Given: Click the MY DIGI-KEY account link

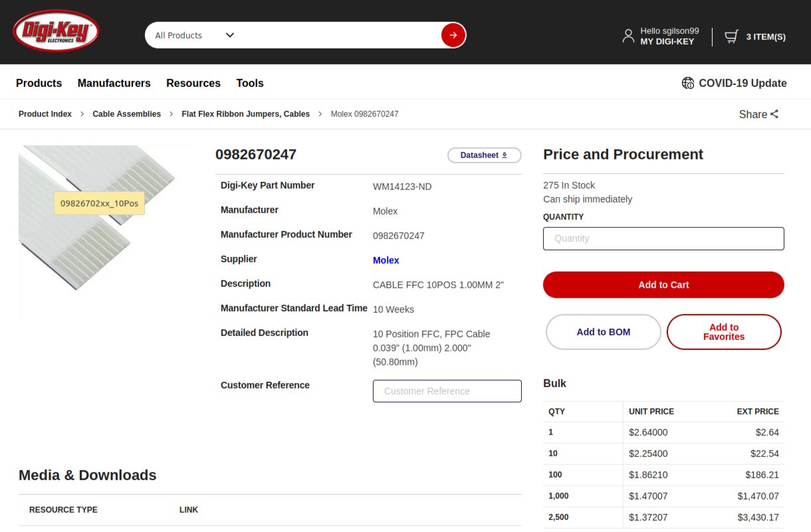Looking at the screenshot, I should click(x=667, y=41).
